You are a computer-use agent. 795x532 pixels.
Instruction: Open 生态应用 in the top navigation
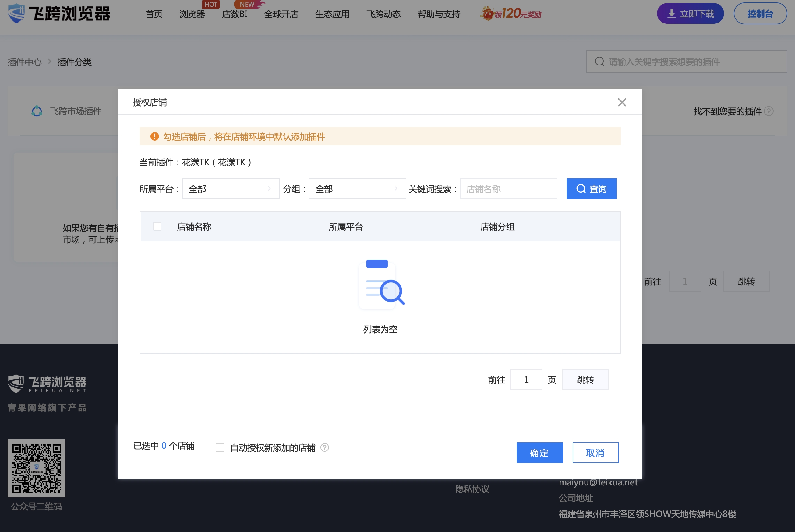[x=332, y=14]
